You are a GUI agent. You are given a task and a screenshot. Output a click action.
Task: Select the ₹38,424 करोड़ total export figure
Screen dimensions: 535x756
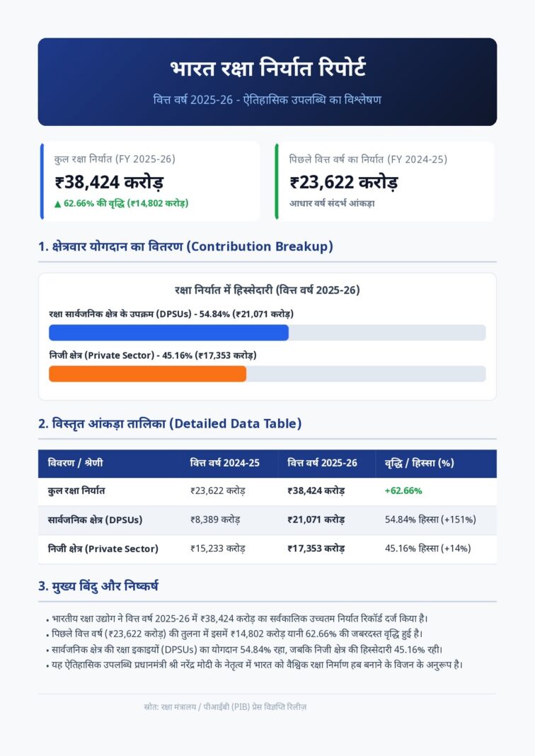110,182
